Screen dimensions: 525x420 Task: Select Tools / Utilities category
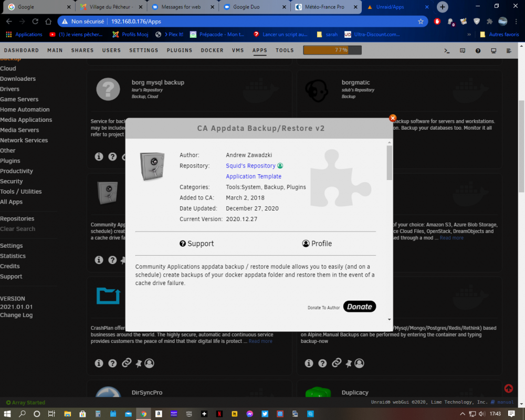coord(21,192)
